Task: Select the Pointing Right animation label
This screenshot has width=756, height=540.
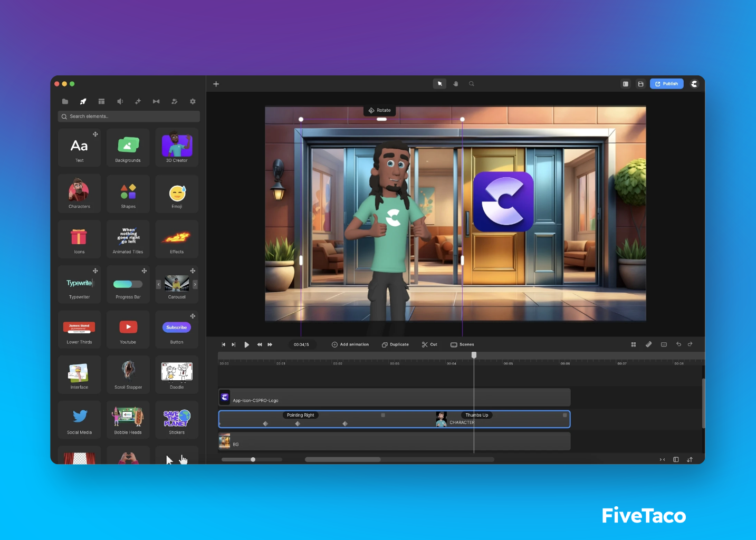Action: [x=300, y=415]
